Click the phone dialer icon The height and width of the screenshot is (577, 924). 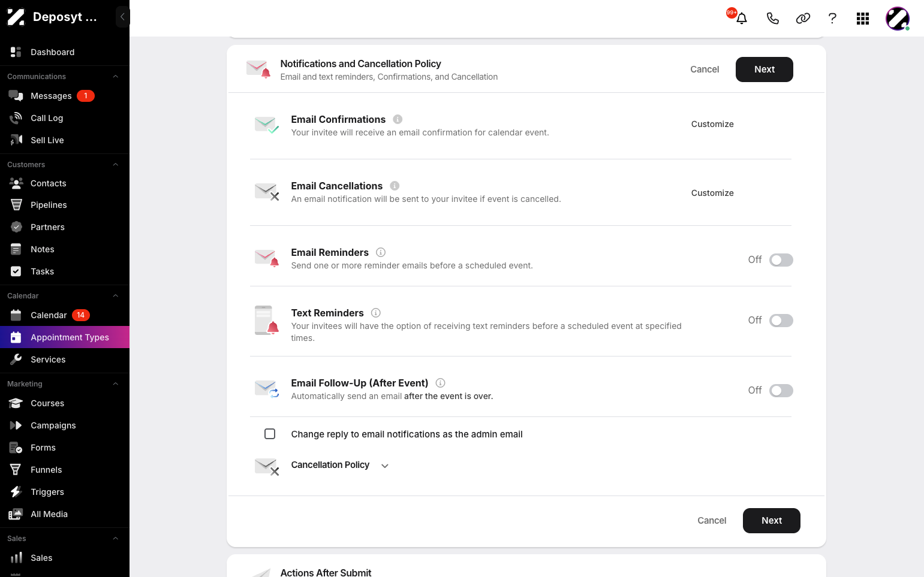tap(773, 19)
